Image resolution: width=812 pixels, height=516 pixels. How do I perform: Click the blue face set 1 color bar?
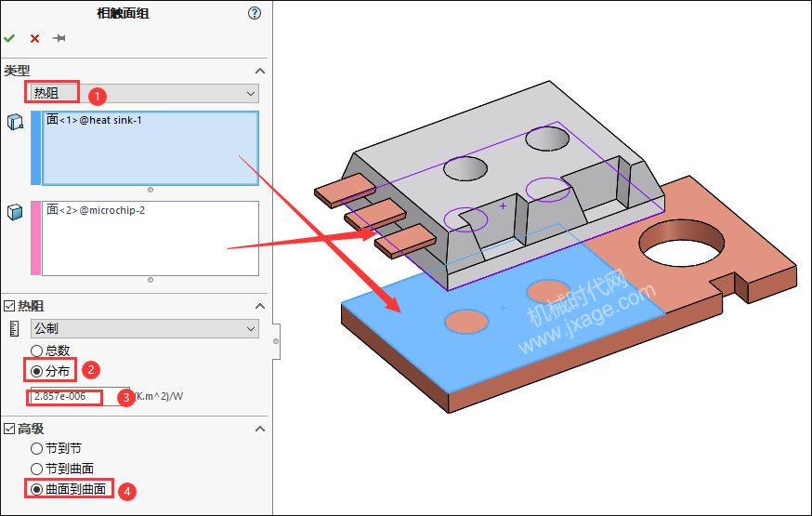click(35, 148)
